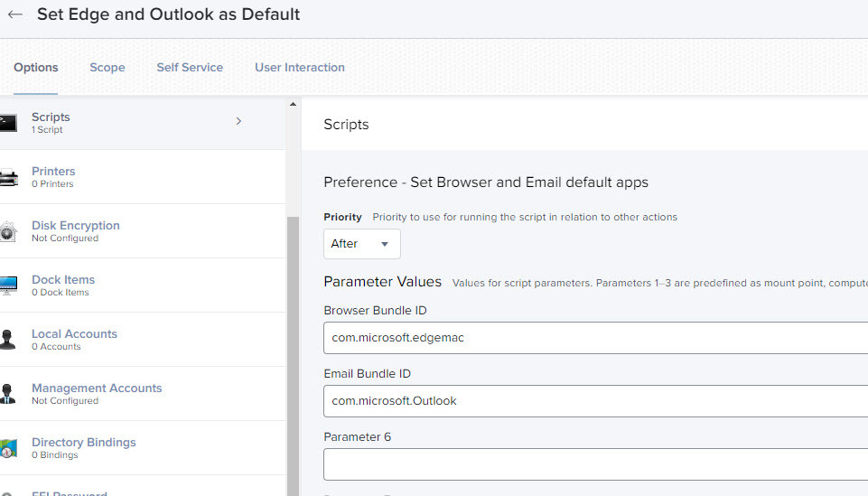
Task: Open the Disk Encryption payload
Action: pyautogui.click(x=143, y=231)
